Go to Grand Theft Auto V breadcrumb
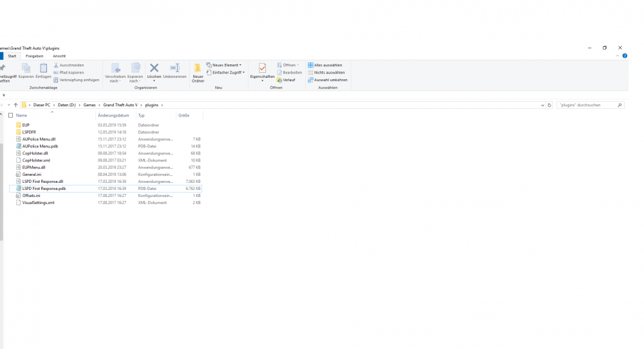 120,105
